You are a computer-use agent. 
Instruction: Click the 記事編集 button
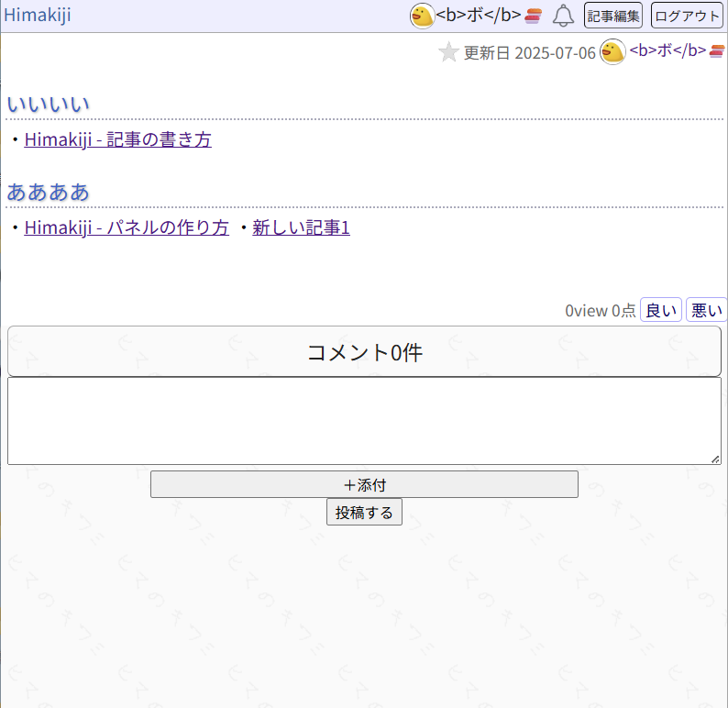tap(612, 16)
